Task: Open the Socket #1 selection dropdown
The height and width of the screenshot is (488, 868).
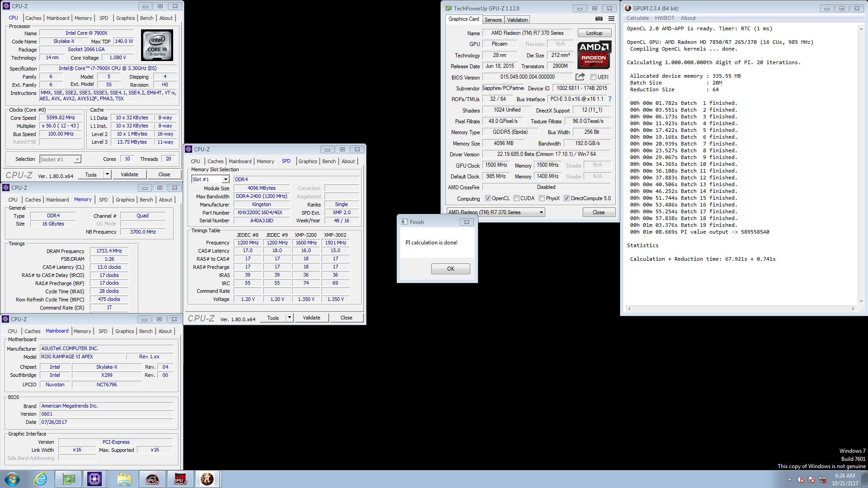Action: click(60, 159)
